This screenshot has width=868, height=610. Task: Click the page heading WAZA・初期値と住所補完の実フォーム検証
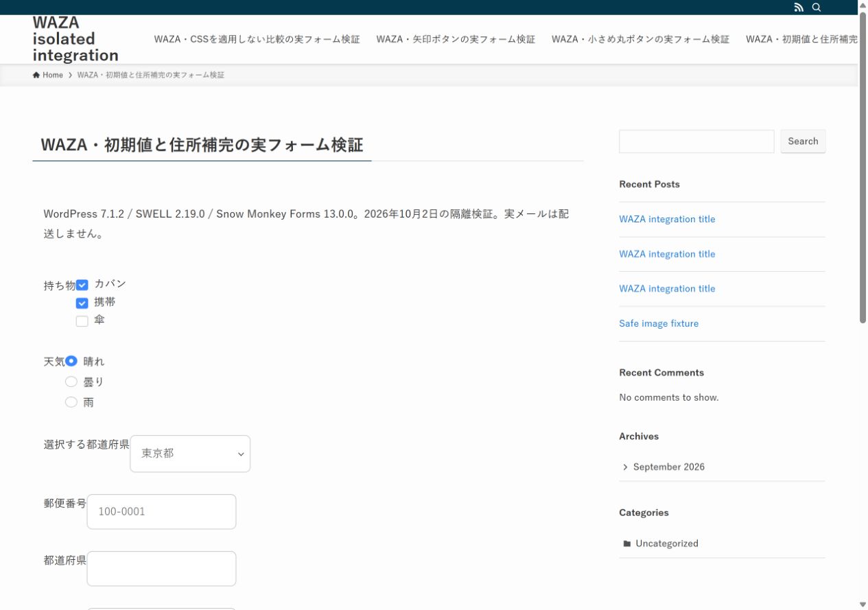click(202, 145)
